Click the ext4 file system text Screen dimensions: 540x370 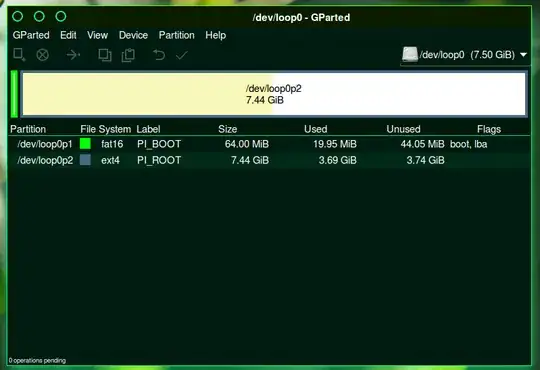(x=110, y=160)
